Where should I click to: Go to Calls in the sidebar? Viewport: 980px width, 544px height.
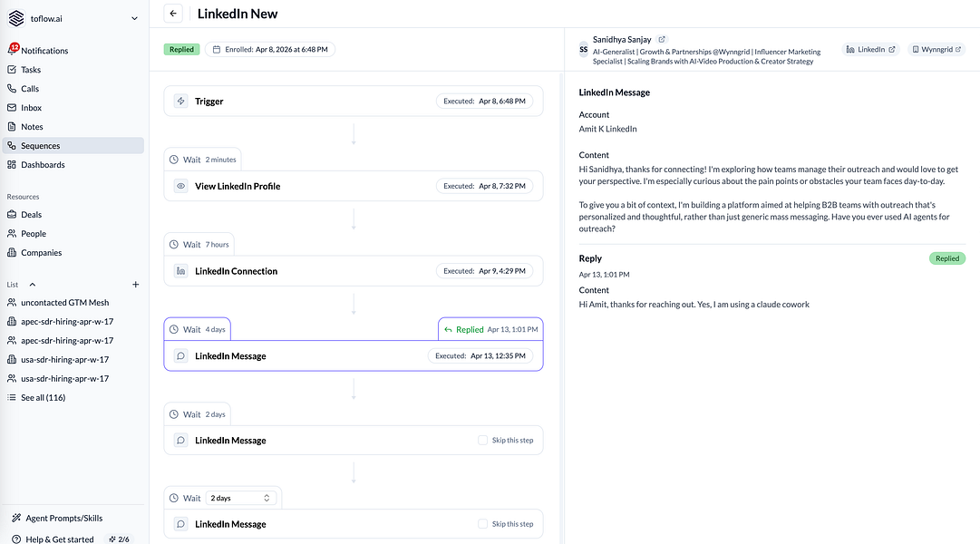point(73,89)
